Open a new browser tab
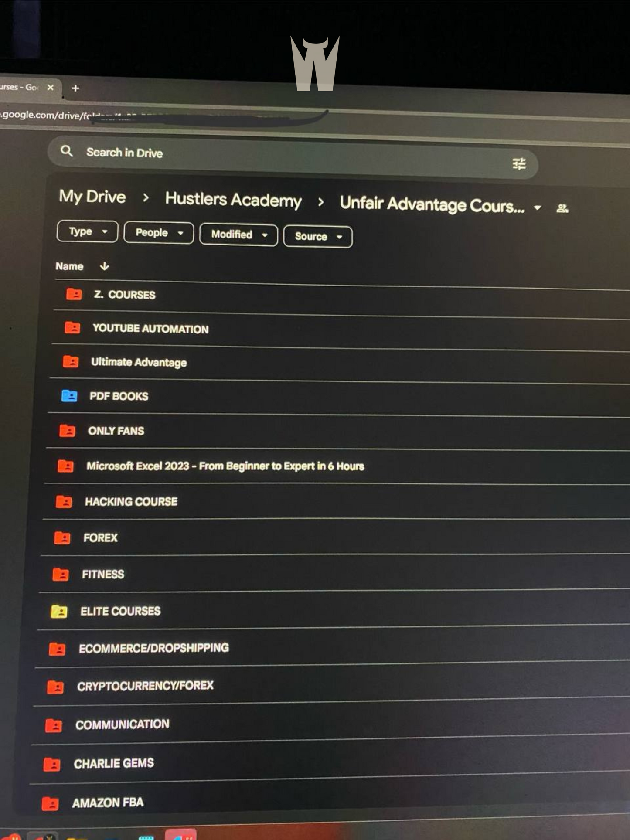 coord(75,88)
